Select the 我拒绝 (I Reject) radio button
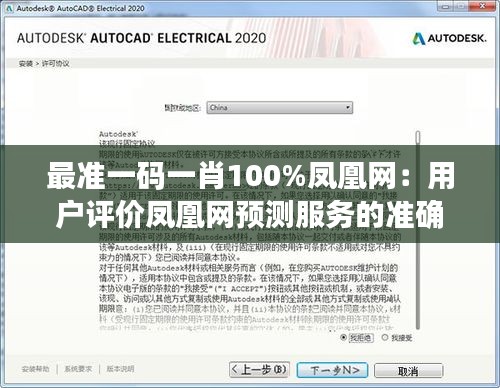Image resolution: width=500 pixels, height=388 pixels. click(343, 338)
